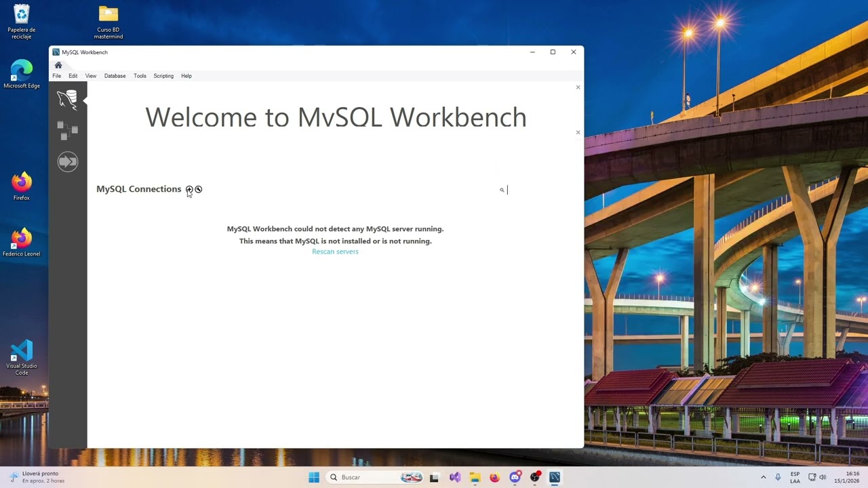Open the Models view in sidebar

pos(67,131)
